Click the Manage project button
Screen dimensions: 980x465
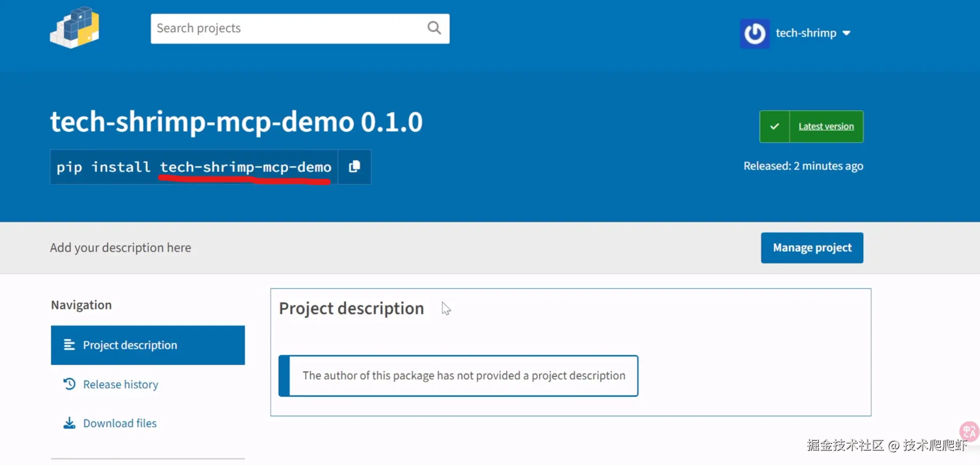point(812,248)
